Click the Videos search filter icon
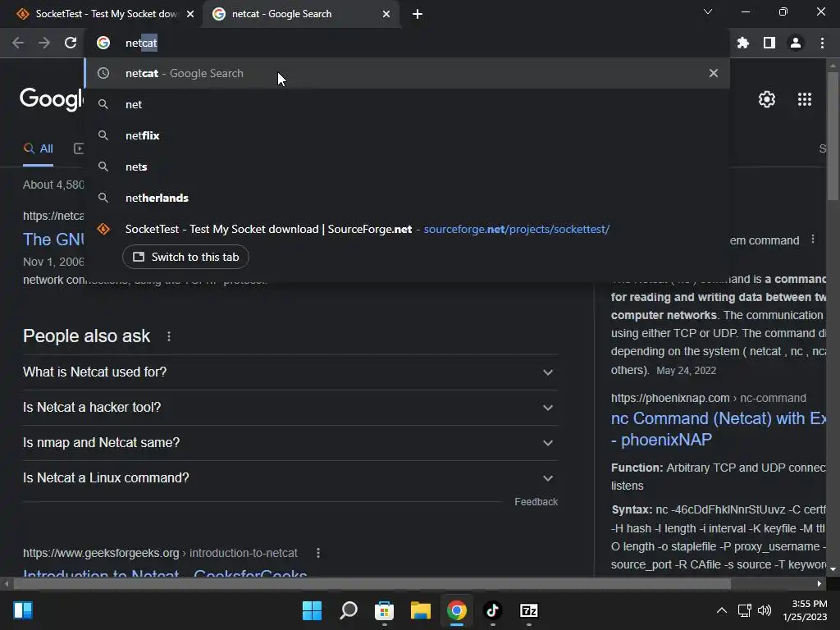 pos(78,148)
